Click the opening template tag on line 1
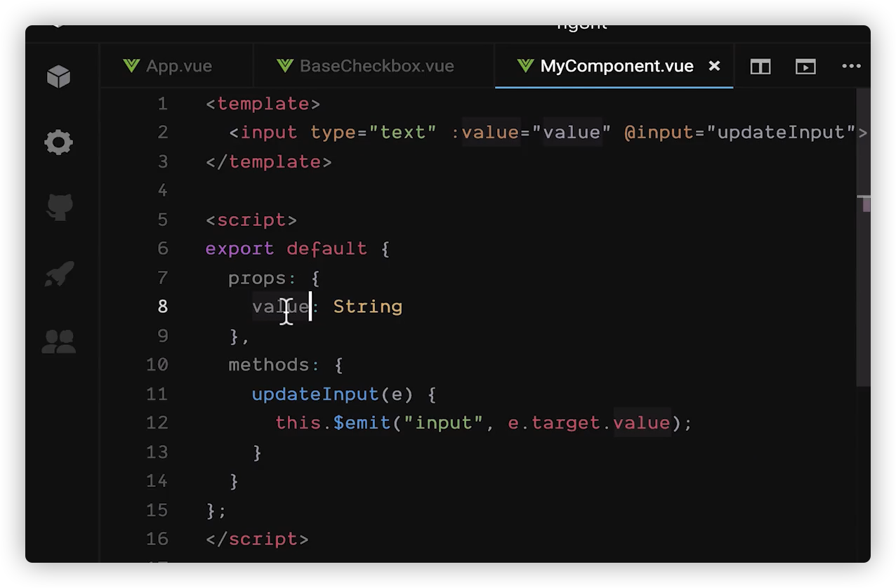The width and height of the screenshot is (896, 588). point(263,104)
